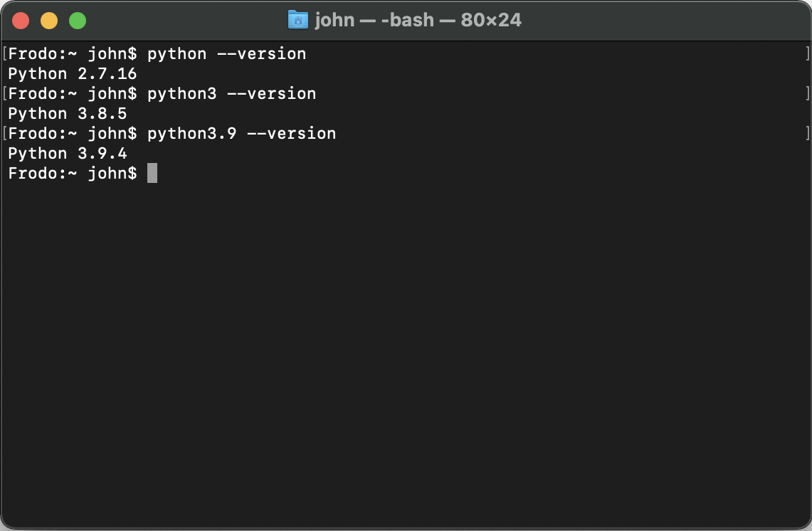Minimize the Terminal window with yellow button
Viewport: 812px width, 531px height.
[x=49, y=21]
